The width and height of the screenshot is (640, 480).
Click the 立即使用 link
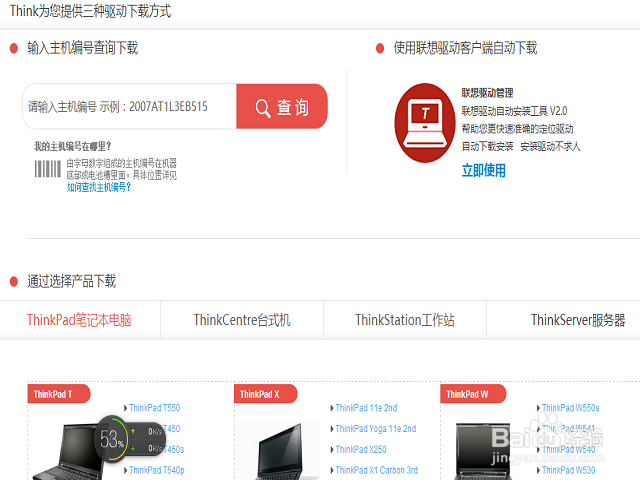pyautogui.click(x=484, y=170)
